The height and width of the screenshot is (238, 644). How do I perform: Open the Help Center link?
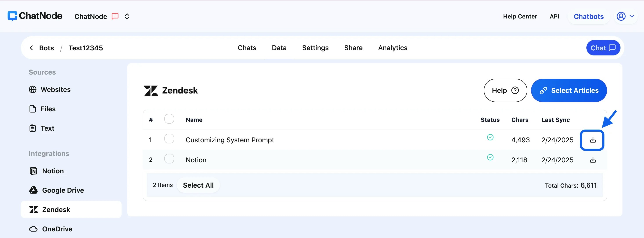tap(520, 16)
